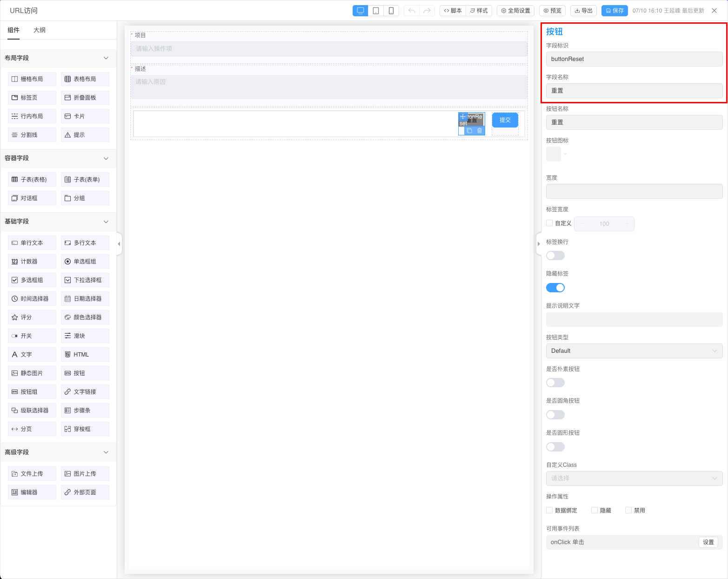728x579 pixels.
Task: Click the undo arrow icon
Action: coord(412,11)
